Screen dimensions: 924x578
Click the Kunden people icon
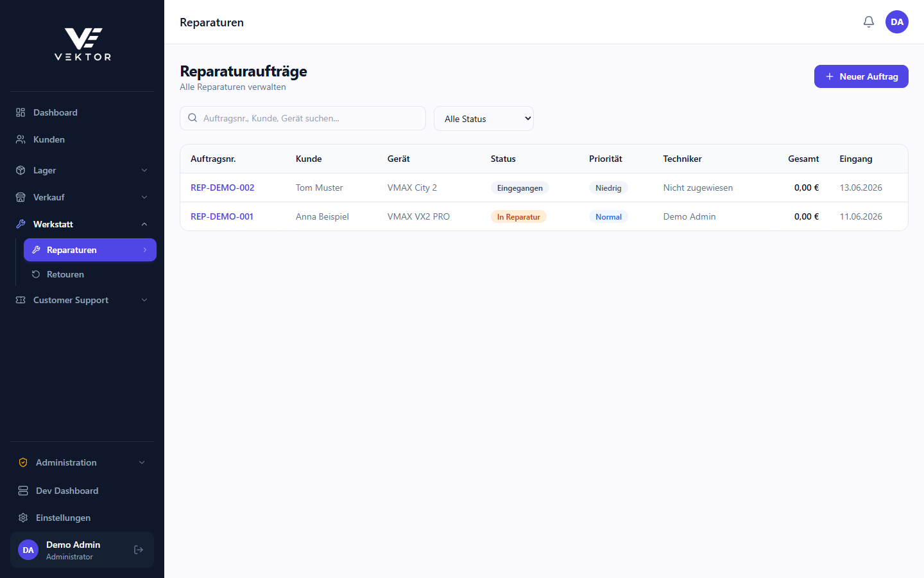[21, 139]
